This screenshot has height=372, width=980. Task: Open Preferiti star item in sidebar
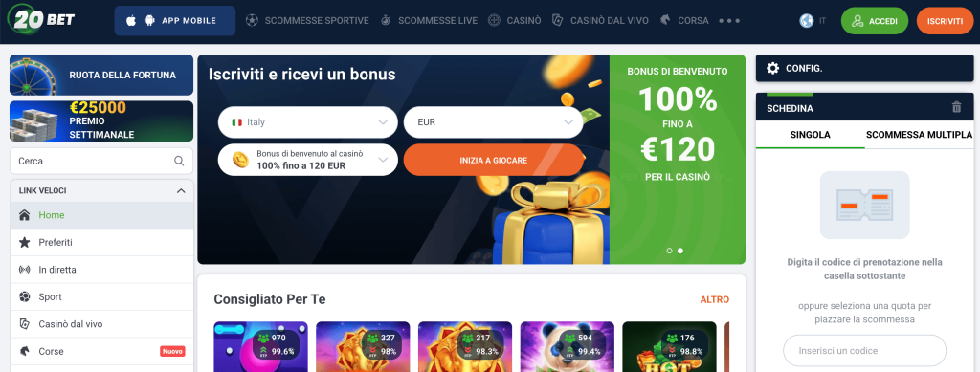pyautogui.click(x=101, y=242)
